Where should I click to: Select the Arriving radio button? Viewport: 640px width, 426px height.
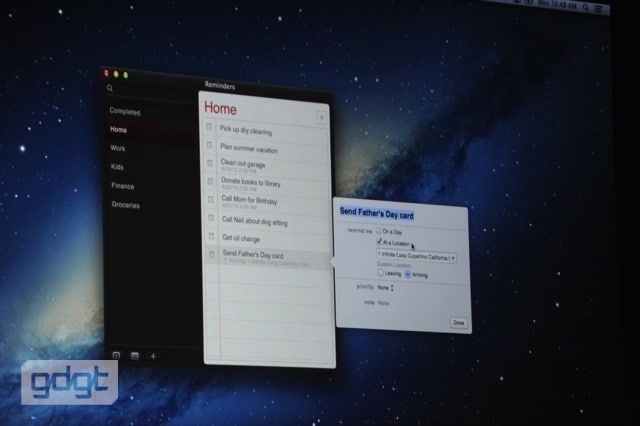coord(408,274)
